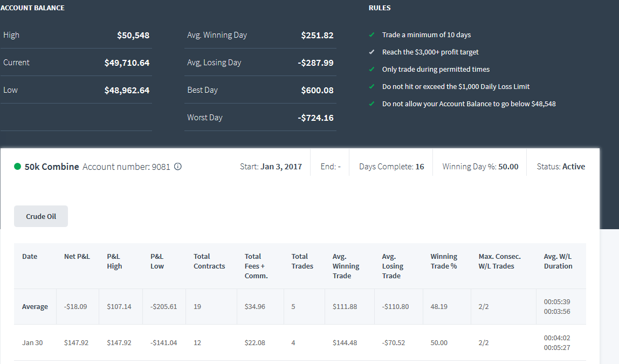Click the white checkmark beside profit target rule
This screenshot has height=364, width=619.
point(372,52)
